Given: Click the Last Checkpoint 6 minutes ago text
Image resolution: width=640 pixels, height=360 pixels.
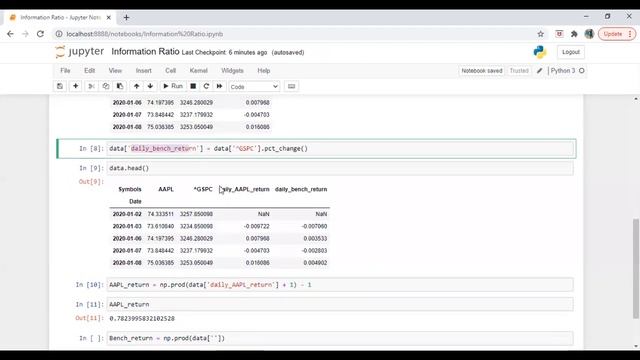Looking at the screenshot, I should (224, 53).
